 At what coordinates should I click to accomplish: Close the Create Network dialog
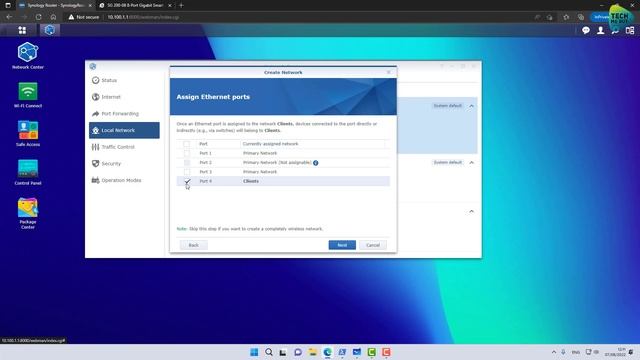(x=389, y=72)
